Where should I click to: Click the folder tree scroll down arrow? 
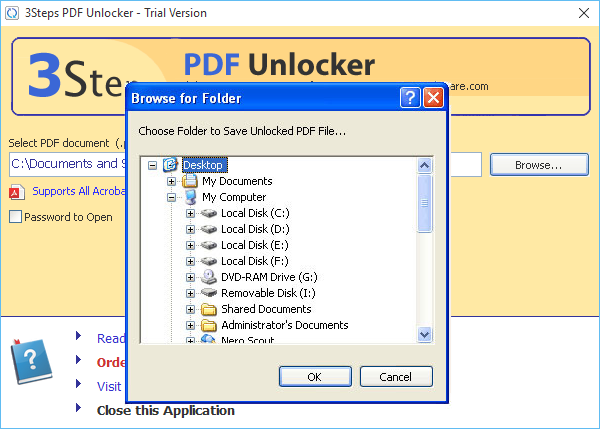click(424, 334)
